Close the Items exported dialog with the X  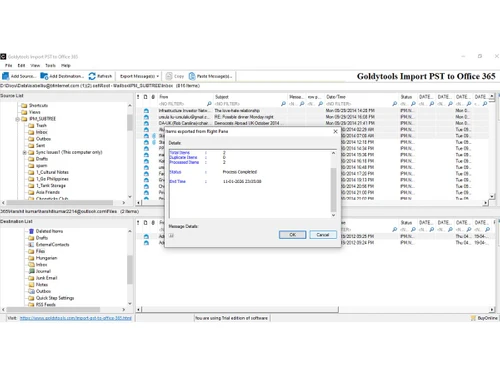click(335, 132)
